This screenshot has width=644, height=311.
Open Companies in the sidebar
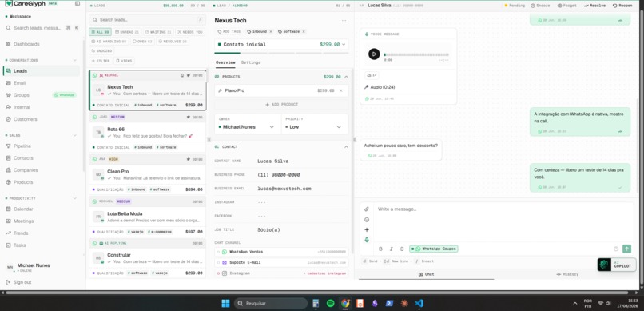coord(26,170)
